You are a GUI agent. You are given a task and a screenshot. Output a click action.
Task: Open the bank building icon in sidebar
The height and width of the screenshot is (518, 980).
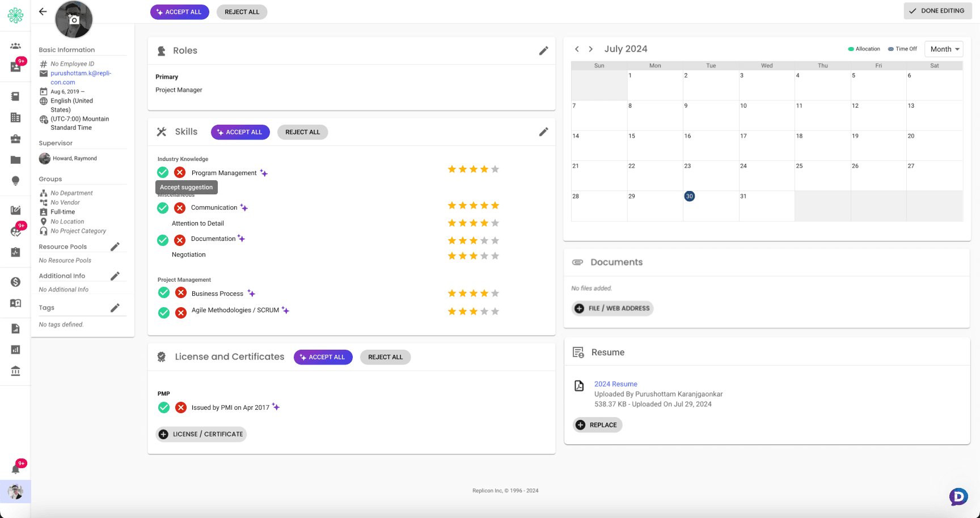(15, 371)
